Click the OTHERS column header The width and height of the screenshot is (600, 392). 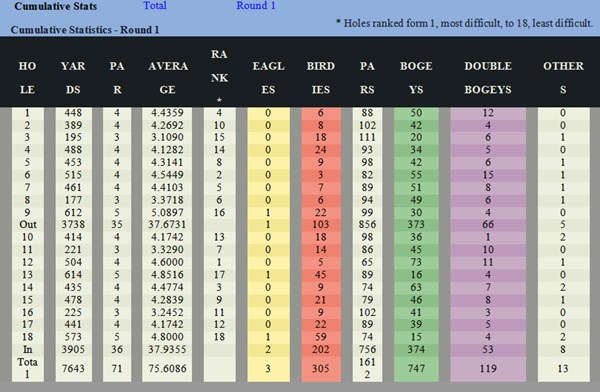[563, 78]
